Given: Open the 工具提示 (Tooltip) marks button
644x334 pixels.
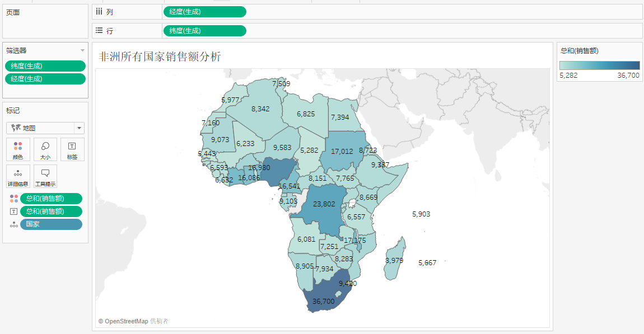Looking at the screenshot, I should [45, 176].
